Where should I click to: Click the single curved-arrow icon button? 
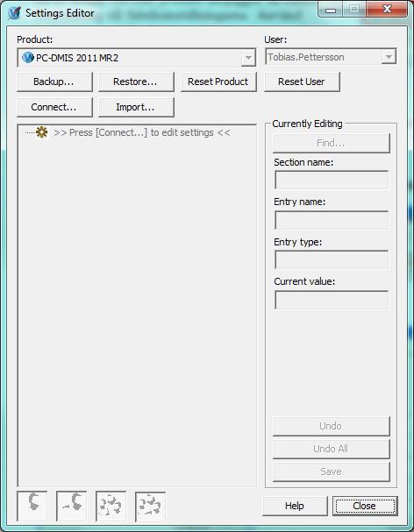click(x=32, y=506)
